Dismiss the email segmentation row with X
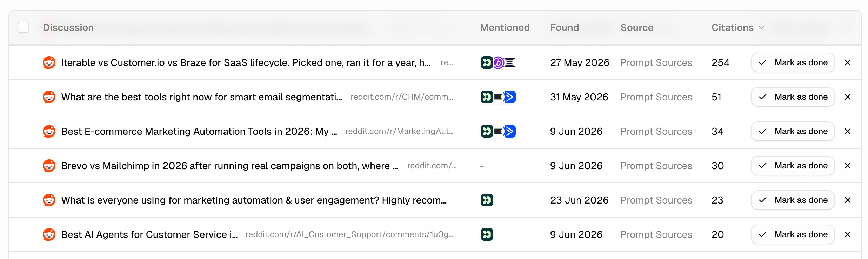 point(848,97)
